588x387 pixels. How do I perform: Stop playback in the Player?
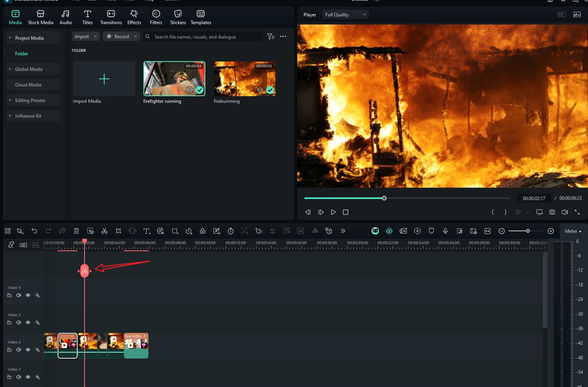[x=346, y=212]
